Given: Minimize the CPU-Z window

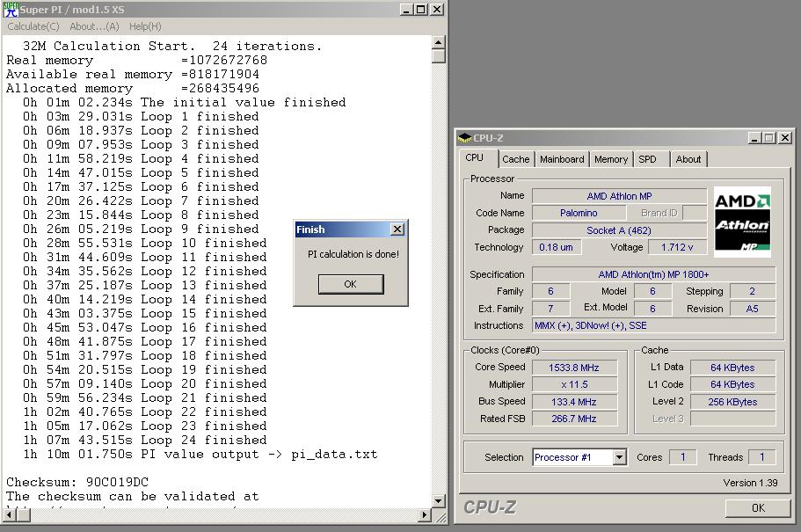Looking at the screenshot, I should click(x=754, y=137).
